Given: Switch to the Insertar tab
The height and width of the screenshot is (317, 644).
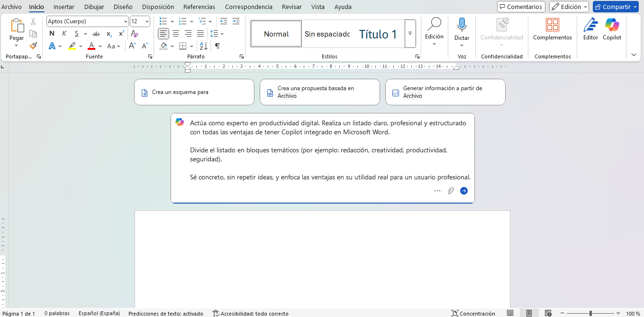Looking at the screenshot, I should tap(63, 7).
